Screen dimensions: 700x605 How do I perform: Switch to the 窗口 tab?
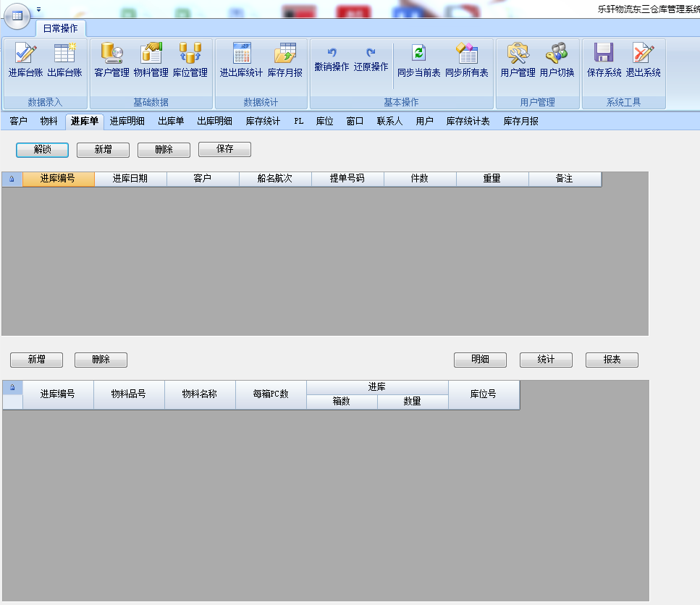point(355,122)
